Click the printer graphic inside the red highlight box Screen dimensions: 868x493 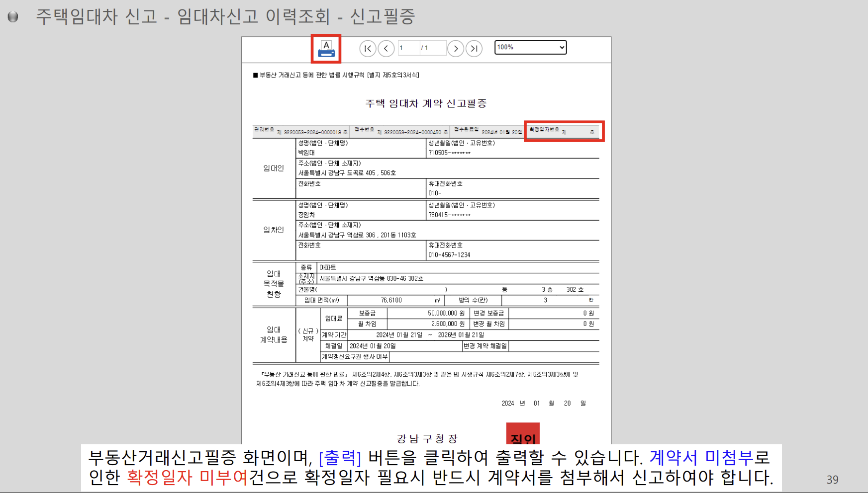(326, 48)
